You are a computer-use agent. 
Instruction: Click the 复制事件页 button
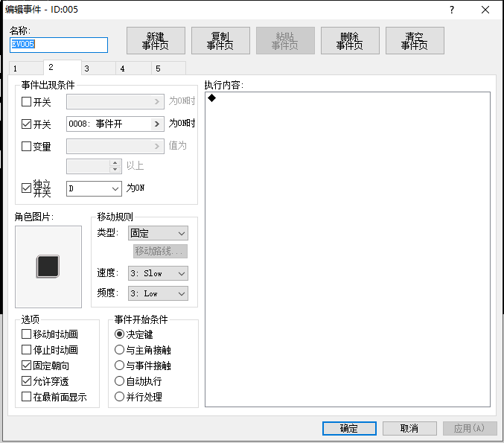[x=220, y=40]
